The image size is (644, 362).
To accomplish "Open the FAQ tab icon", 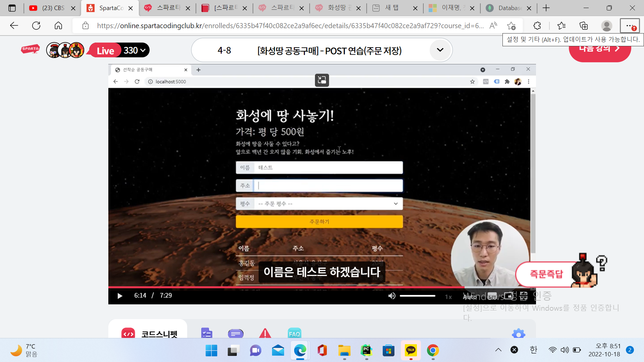I will (294, 334).
